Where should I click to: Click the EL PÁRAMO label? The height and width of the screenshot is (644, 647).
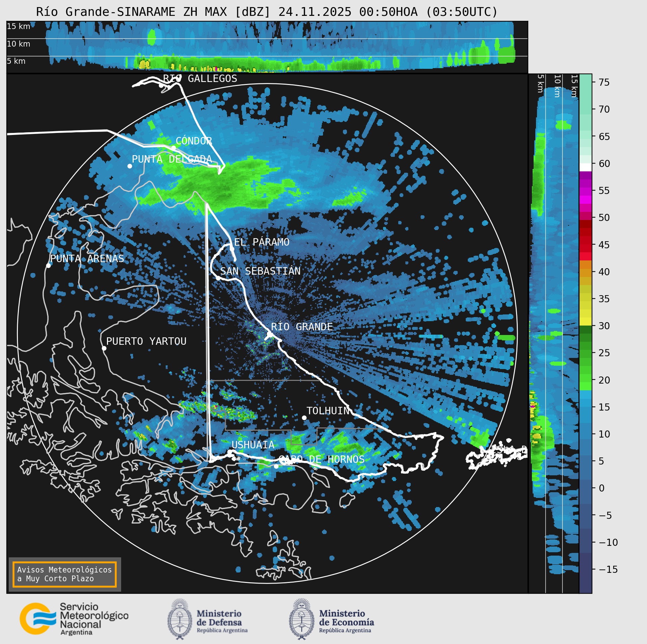pyautogui.click(x=262, y=242)
